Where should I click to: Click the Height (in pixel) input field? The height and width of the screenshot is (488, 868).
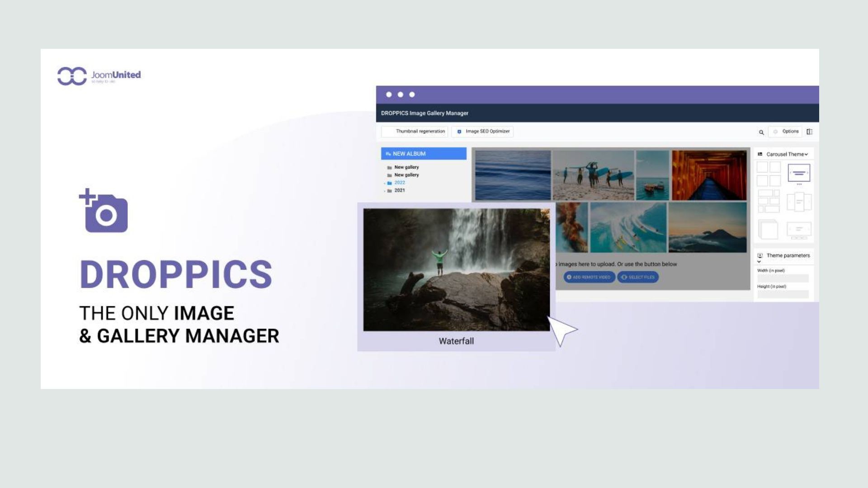(x=783, y=294)
